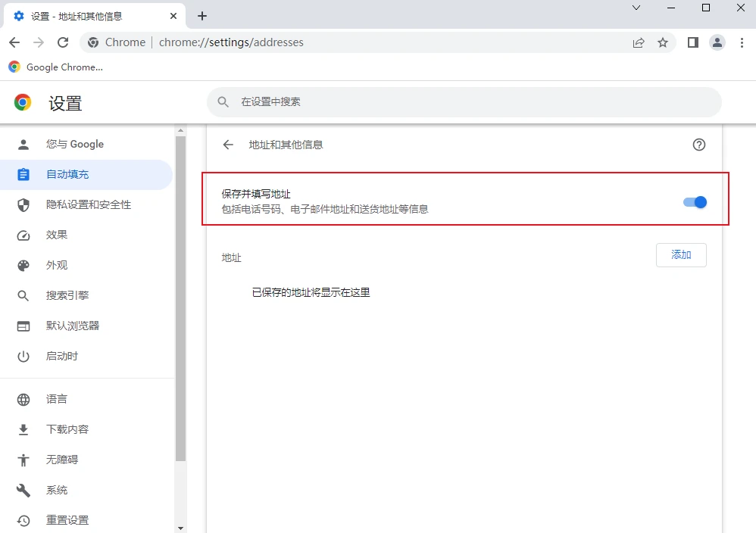Screen dimensions: 756x533
Task: Return using the back arrow beside 地址和其他信息
Action: 228,145
